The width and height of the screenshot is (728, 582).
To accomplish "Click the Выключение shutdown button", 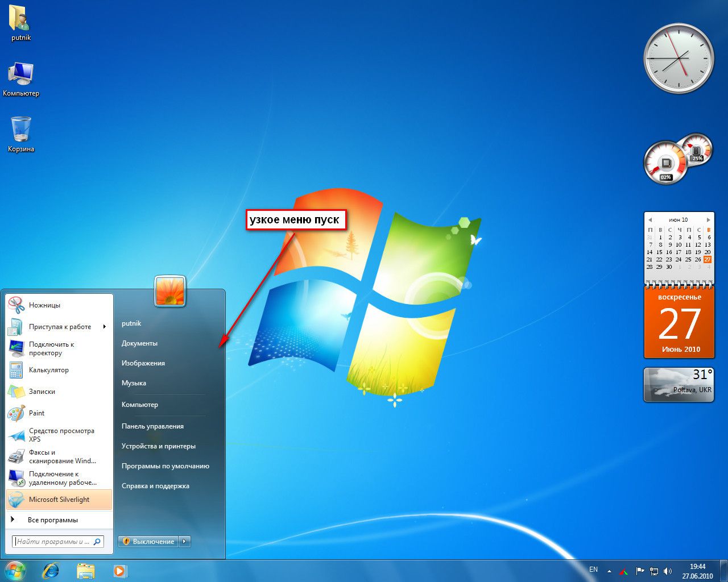I will pos(148,542).
